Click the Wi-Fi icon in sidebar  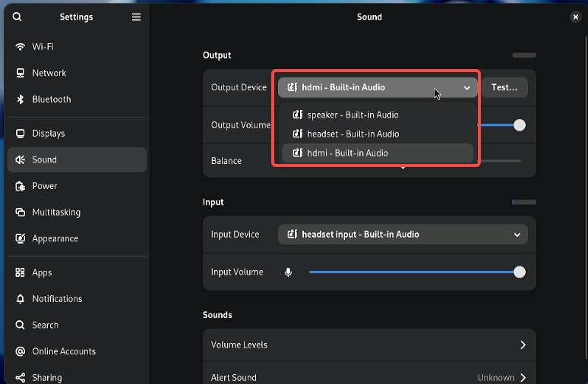tap(20, 47)
